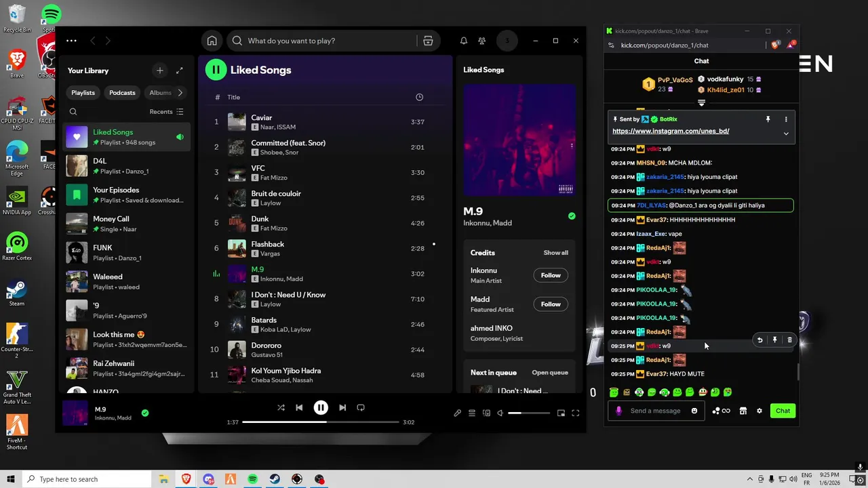
Task: Toggle liked checkmark next to M.9 in player bar
Action: point(145,413)
